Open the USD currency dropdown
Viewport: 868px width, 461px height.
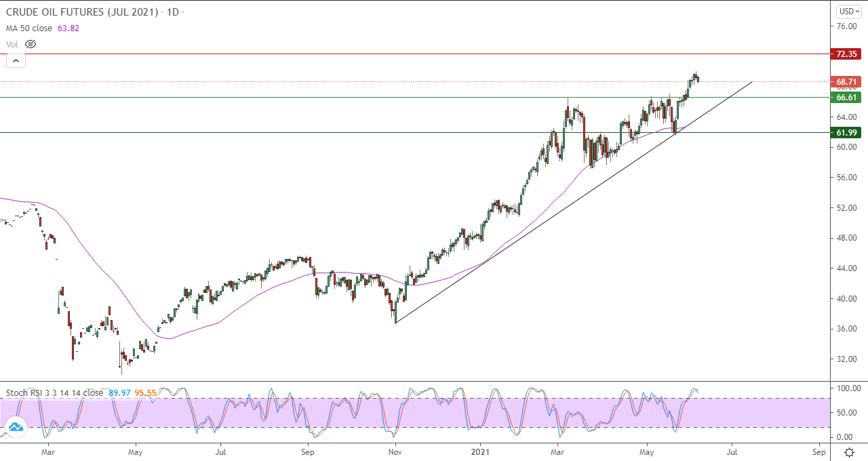point(848,12)
